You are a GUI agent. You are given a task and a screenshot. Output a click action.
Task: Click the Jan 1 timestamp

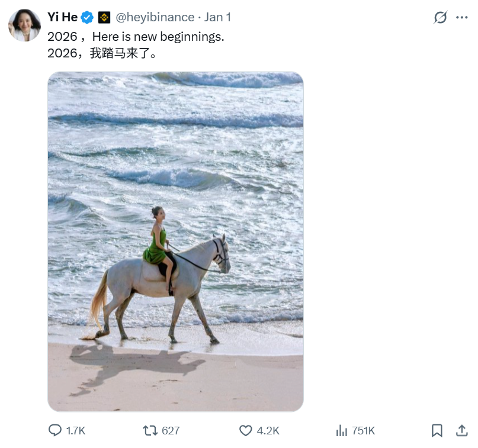click(218, 17)
